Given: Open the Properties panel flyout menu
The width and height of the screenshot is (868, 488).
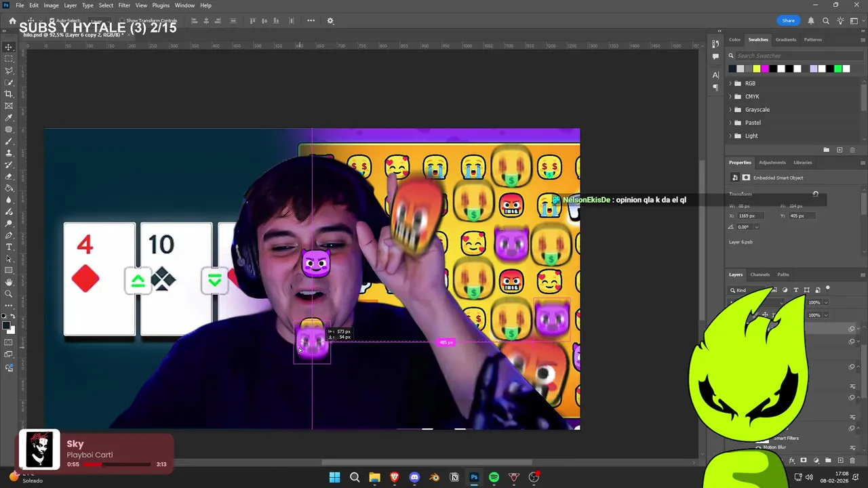Looking at the screenshot, I should pyautogui.click(x=863, y=163).
